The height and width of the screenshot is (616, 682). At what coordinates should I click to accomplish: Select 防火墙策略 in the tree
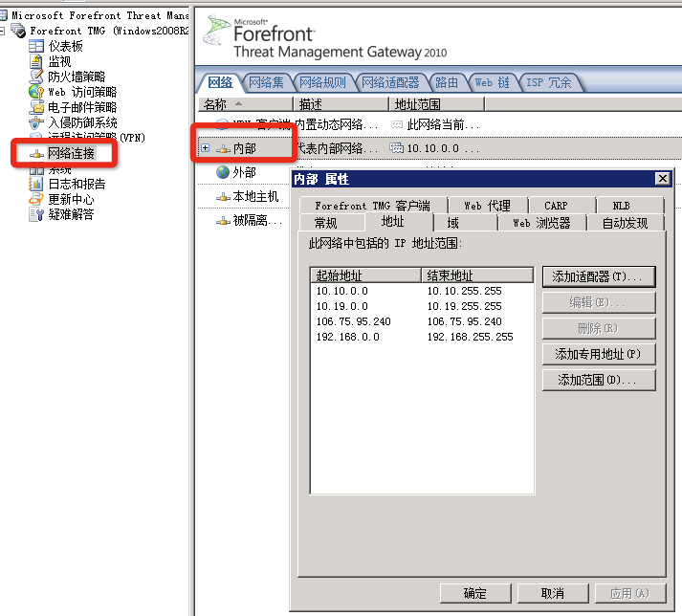pos(77,77)
